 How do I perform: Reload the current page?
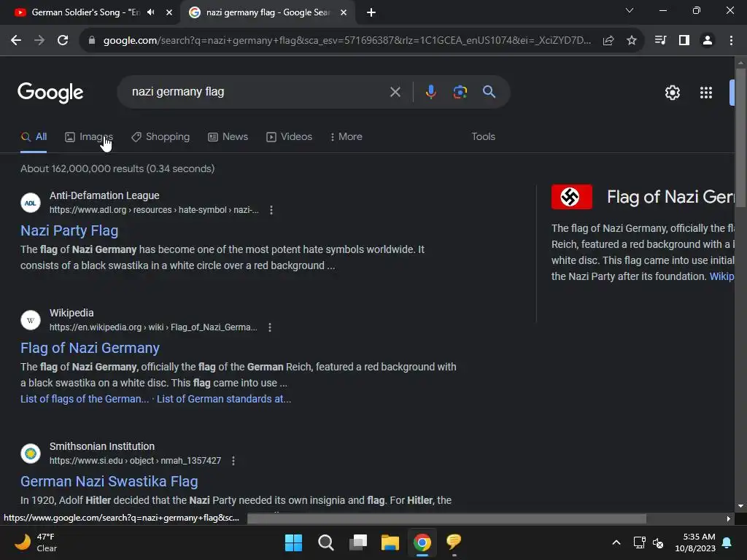[x=63, y=41]
